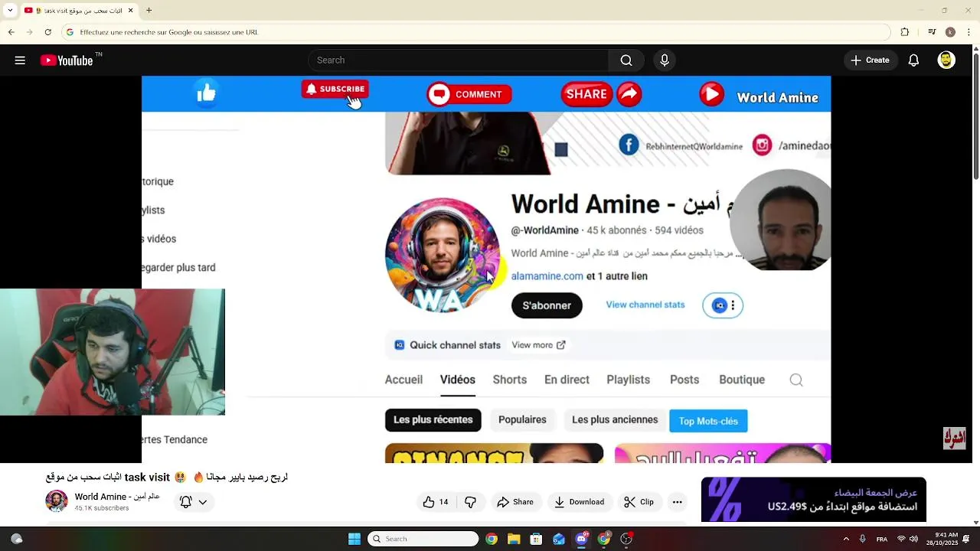Start voice search with the microphone icon
Image resolution: width=980 pixels, height=551 pixels.
[x=665, y=60]
